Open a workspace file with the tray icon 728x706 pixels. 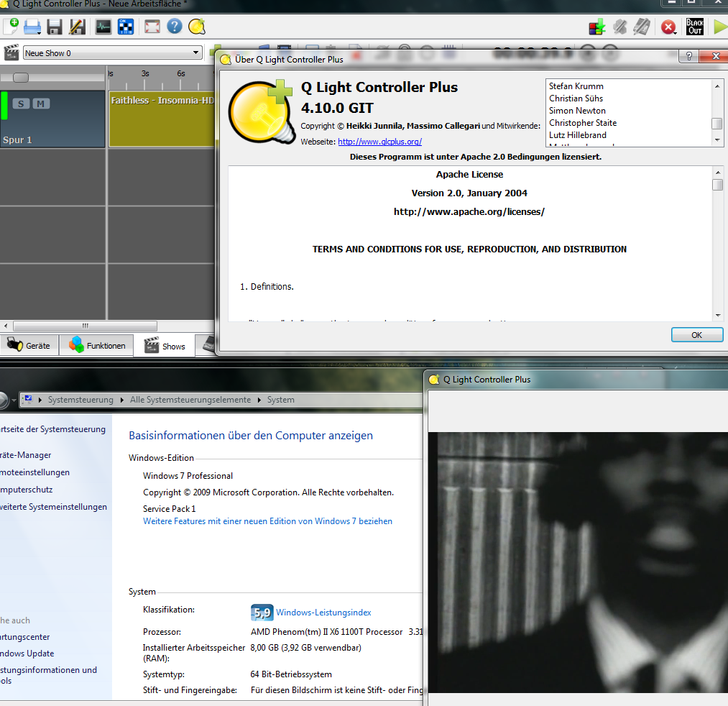pyautogui.click(x=32, y=27)
